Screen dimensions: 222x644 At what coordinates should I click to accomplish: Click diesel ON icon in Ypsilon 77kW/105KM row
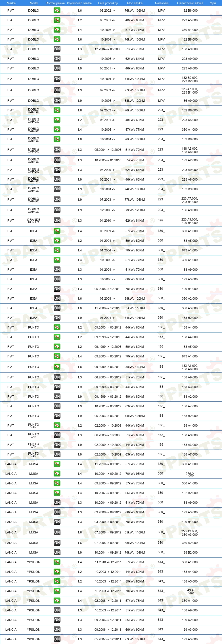pos(57,639)
